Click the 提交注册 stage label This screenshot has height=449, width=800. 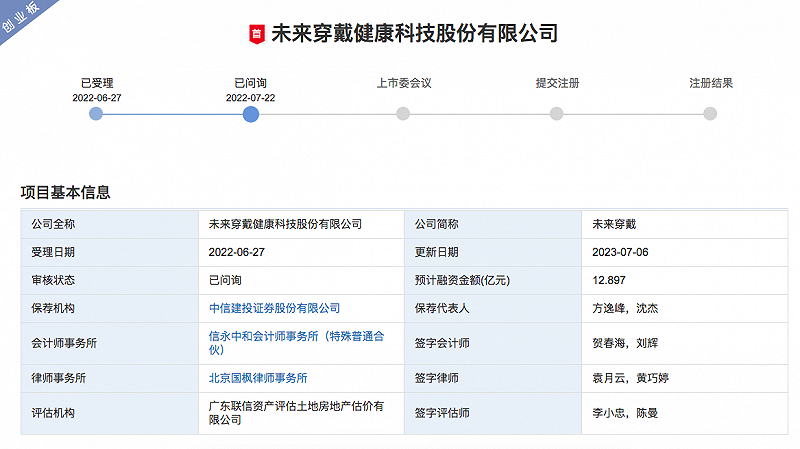[557, 83]
